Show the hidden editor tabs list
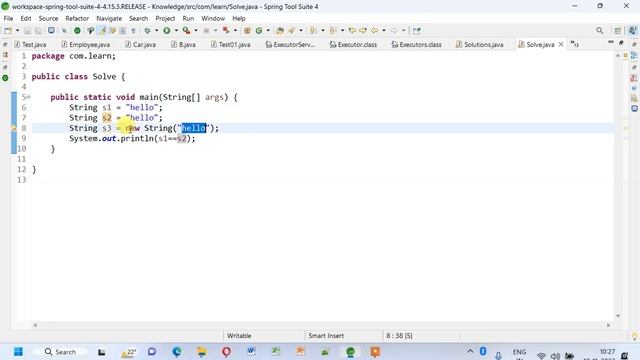The width and height of the screenshot is (640, 360). (x=574, y=44)
